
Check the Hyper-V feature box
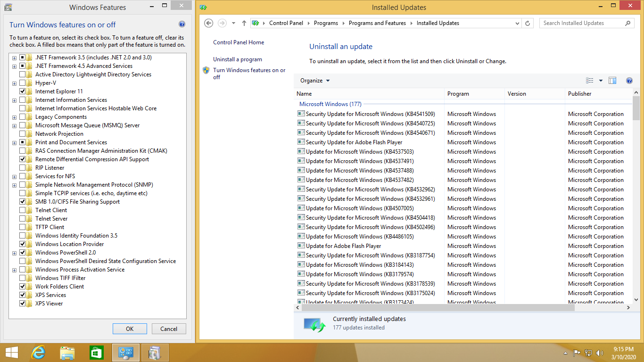pos(22,83)
